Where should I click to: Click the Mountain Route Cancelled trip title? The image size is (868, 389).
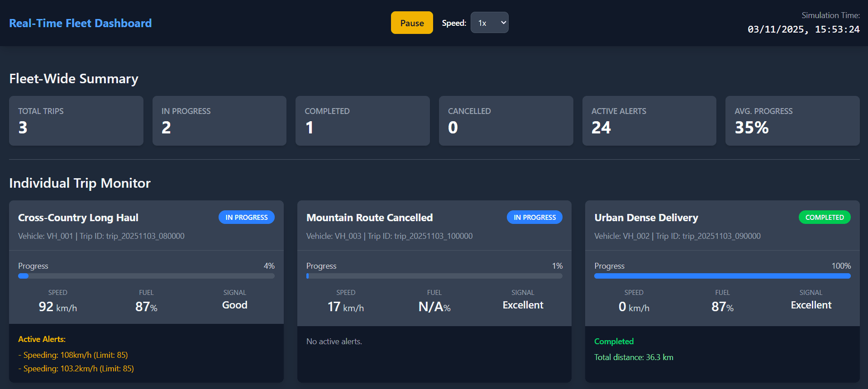click(370, 218)
